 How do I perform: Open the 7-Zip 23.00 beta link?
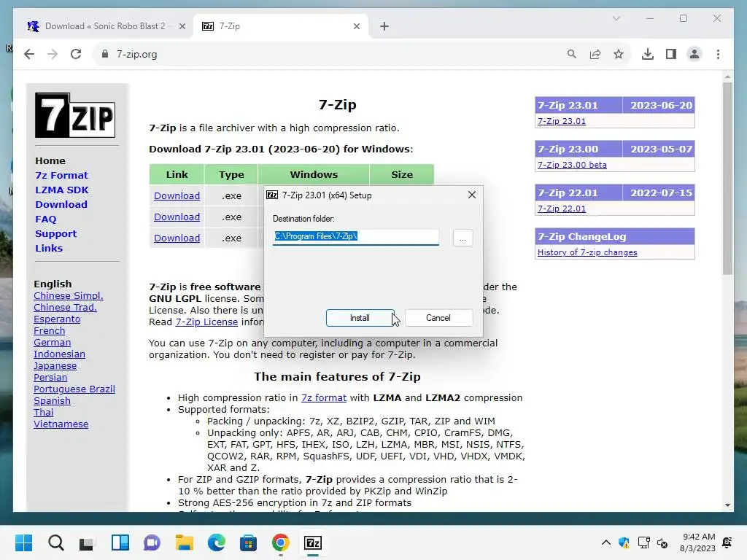[572, 165]
